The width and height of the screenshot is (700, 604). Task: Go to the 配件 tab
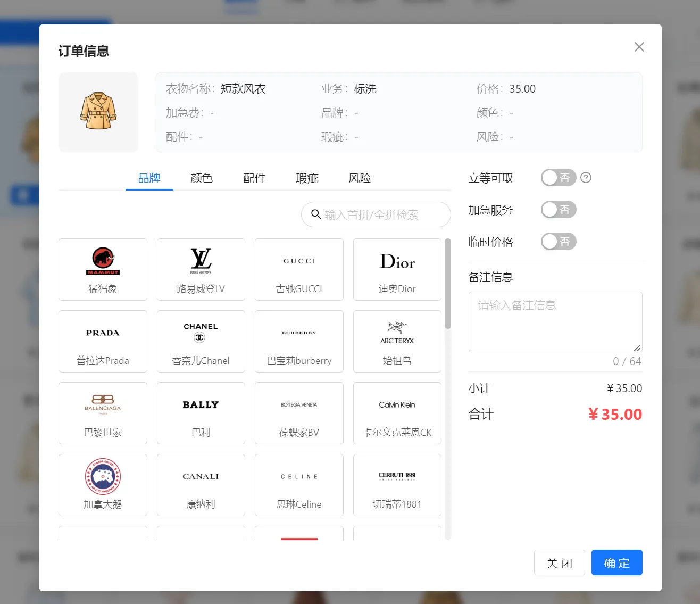coord(254,178)
